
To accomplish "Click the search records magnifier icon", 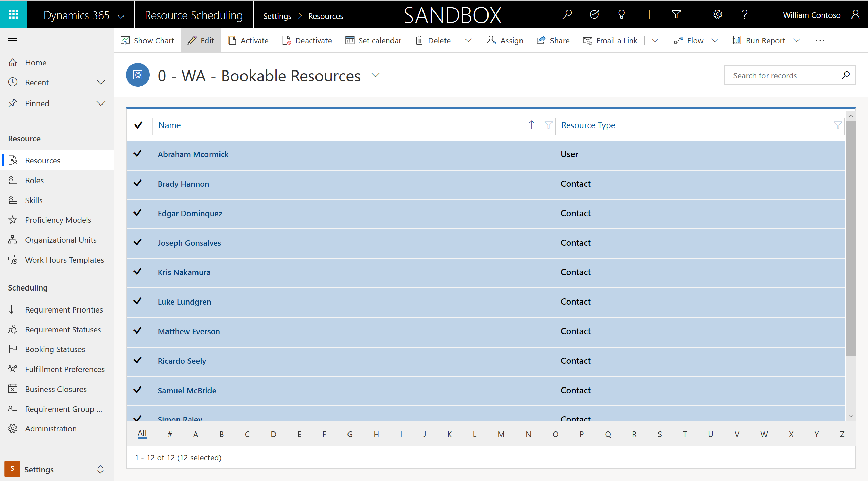I will (x=845, y=75).
